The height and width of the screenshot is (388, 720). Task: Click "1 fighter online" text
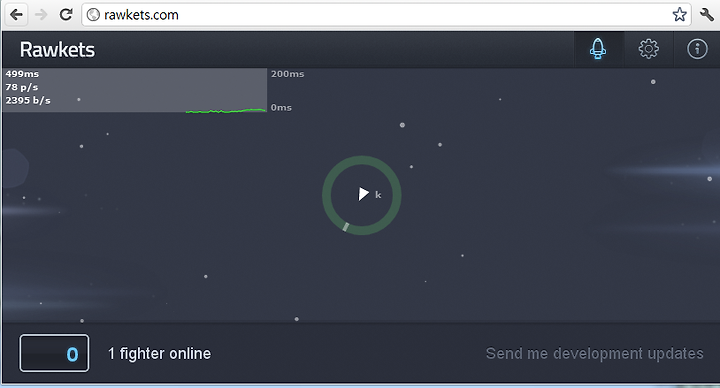[159, 354]
